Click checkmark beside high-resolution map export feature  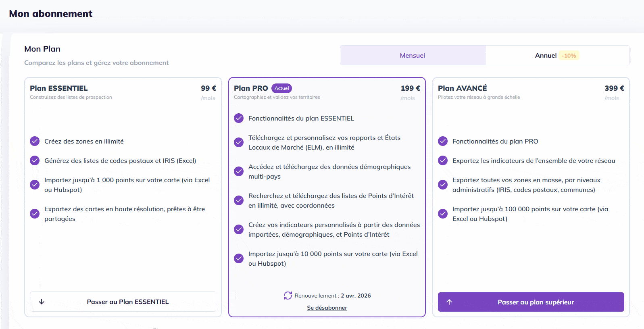35,214
